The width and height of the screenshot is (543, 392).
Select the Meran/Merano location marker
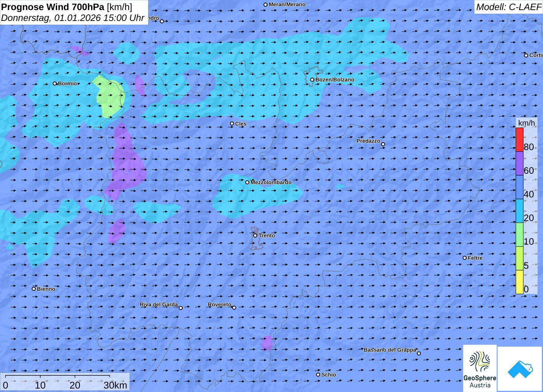pos(265,5)
